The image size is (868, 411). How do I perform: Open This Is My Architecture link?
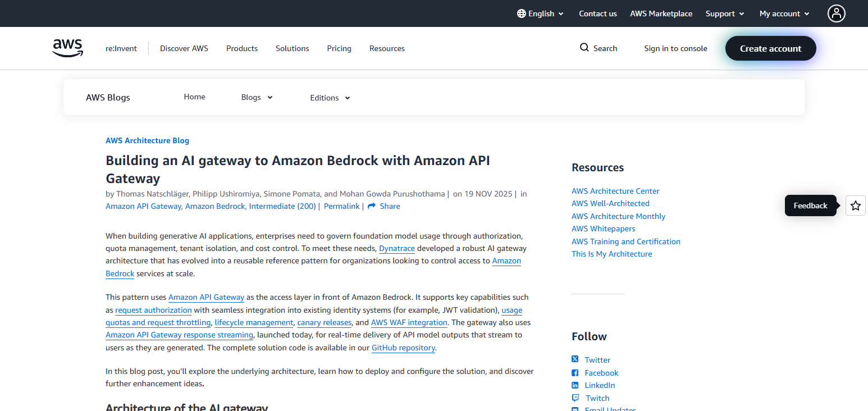[612, 254]
